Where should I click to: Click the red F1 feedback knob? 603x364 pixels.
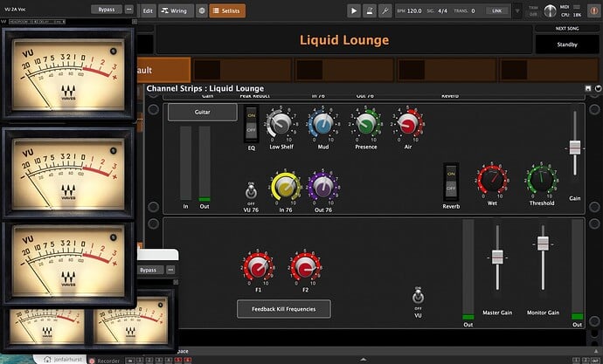258,266
